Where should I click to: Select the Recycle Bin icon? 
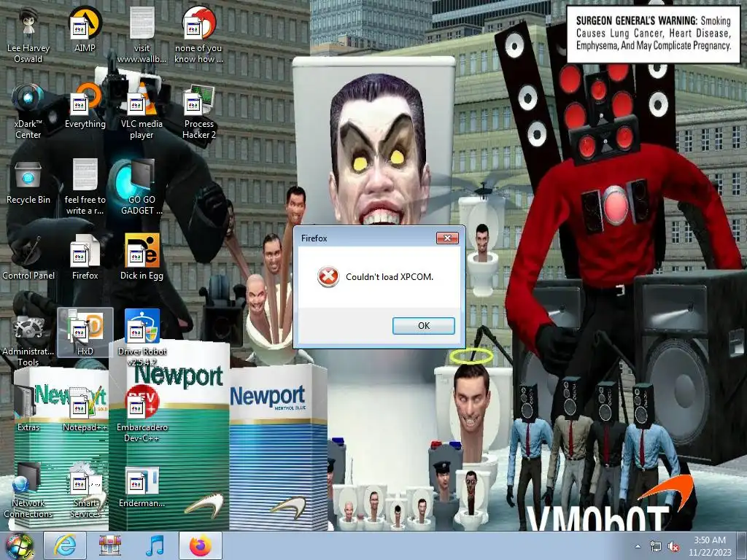coord(28,182)
